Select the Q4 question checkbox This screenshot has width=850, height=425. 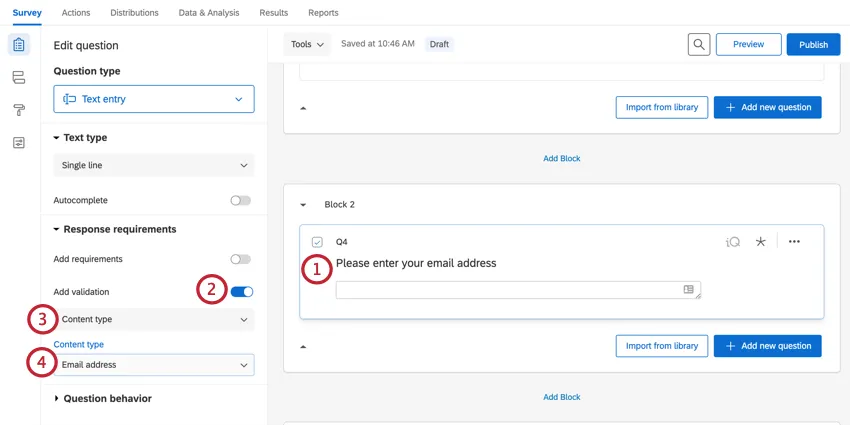pyautogui.click(x=317, y=242)
